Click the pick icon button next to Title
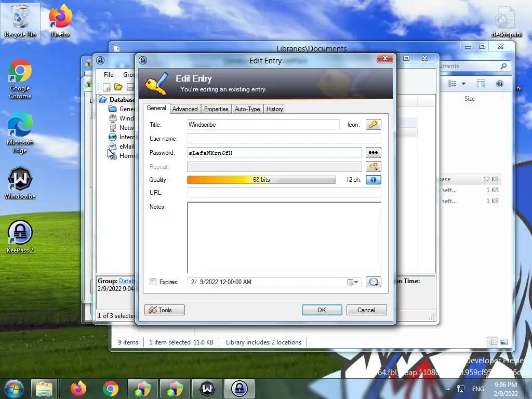This screenshot has height=399, width=532. [x=373, y=125]
